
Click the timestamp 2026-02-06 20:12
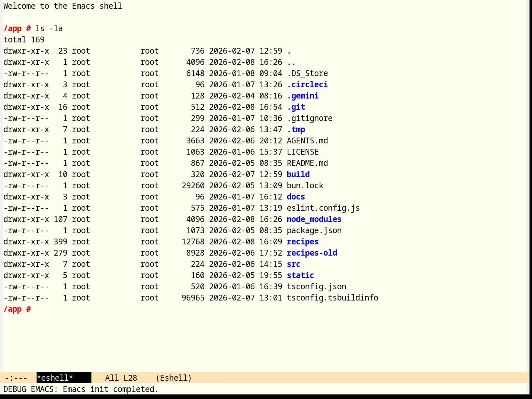(x=246, y=141)
